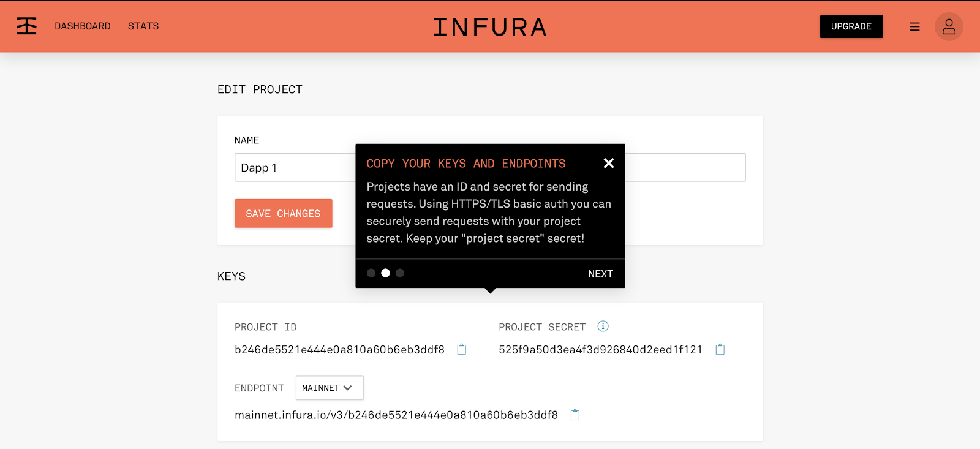Advance the tour with Next
Image resolution: width=980 pixels, height=449 pixels.
600,274
